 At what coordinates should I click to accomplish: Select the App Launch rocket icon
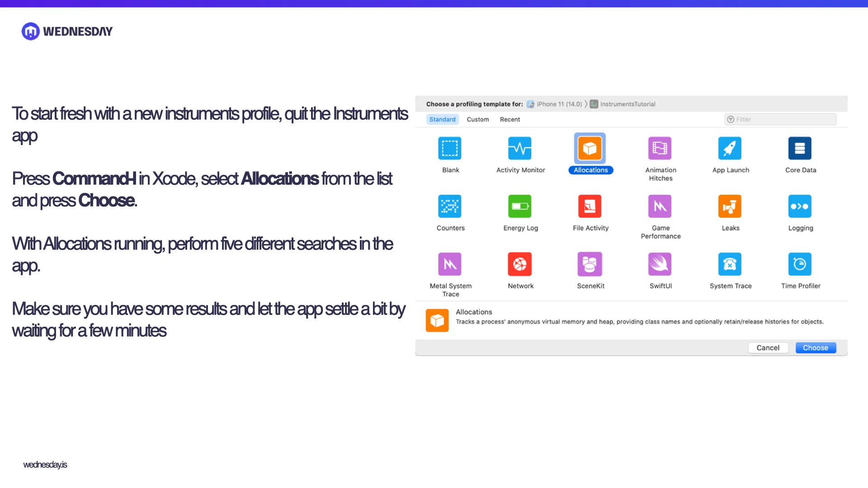(730, 148)
